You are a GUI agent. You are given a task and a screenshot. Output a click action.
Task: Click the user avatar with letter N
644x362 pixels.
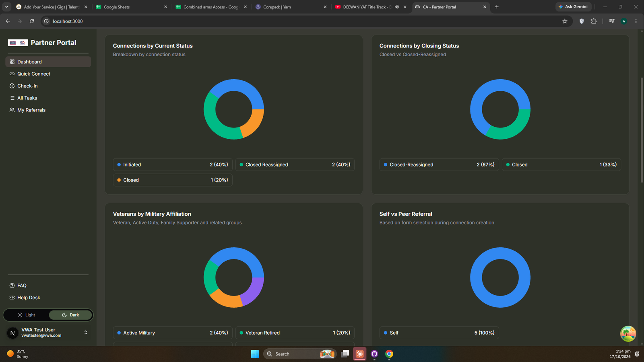12,333
